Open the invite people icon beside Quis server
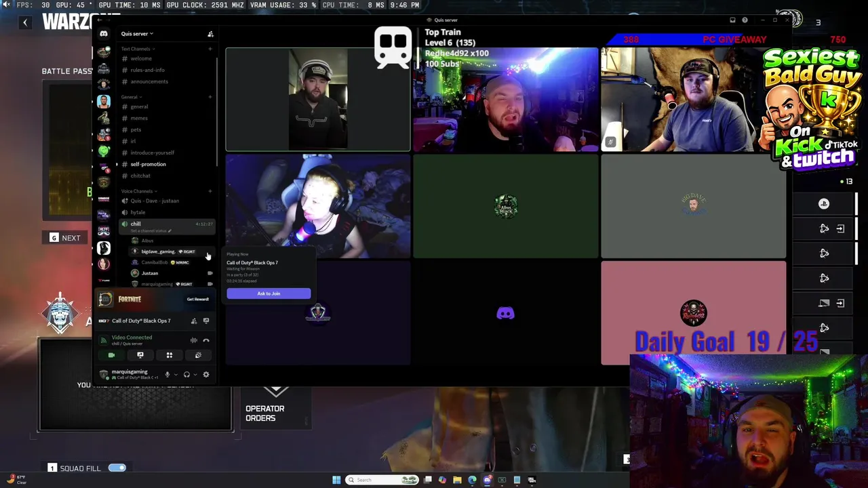This screenshot has height=488, width=868. tap(210, 34)
